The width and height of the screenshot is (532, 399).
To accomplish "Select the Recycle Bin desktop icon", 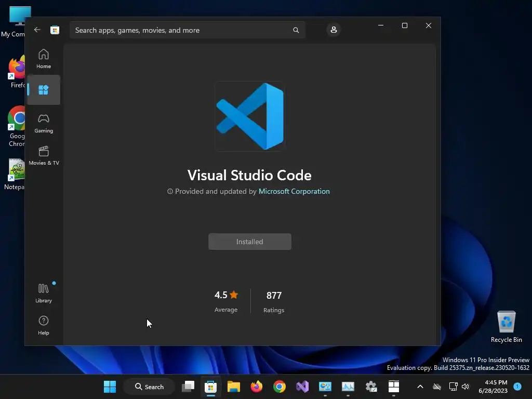I will click(x=506, y=327).
